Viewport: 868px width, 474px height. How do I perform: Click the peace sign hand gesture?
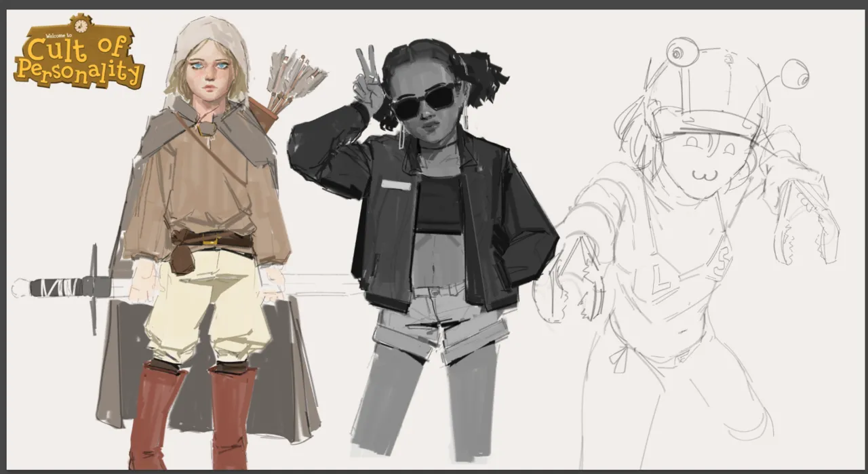pos(368,80)
